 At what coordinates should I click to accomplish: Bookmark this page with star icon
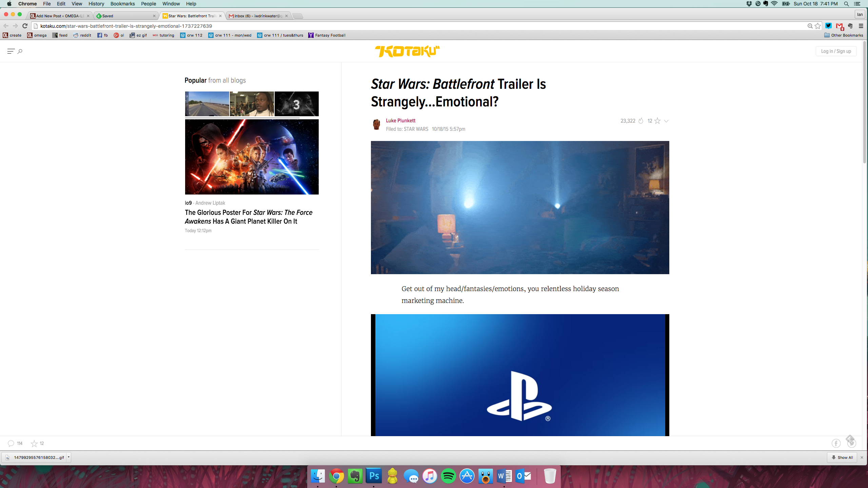point(818,26)
